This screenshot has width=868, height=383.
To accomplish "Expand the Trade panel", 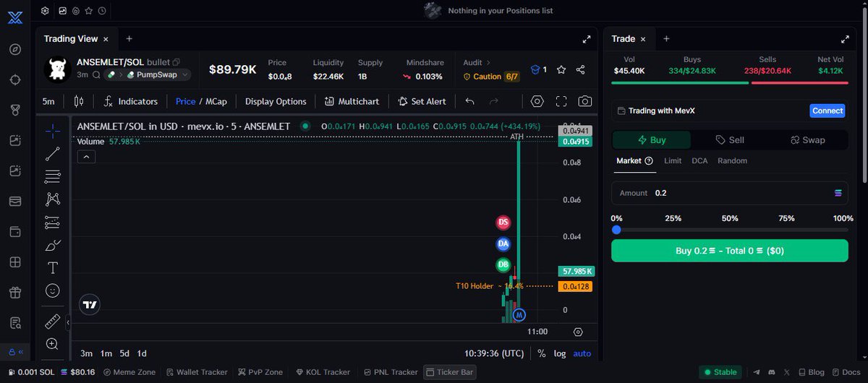I will click(x=845, y=39).
